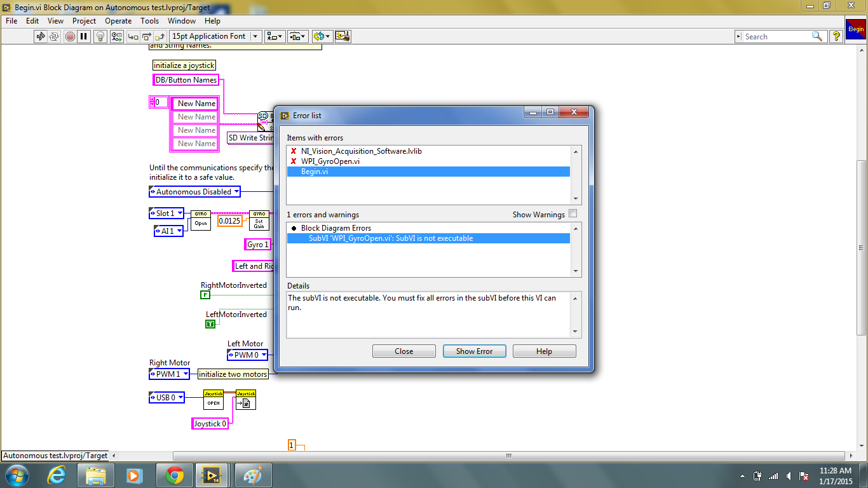Open the Window menu
868x488 pixels.
point(182,21)
